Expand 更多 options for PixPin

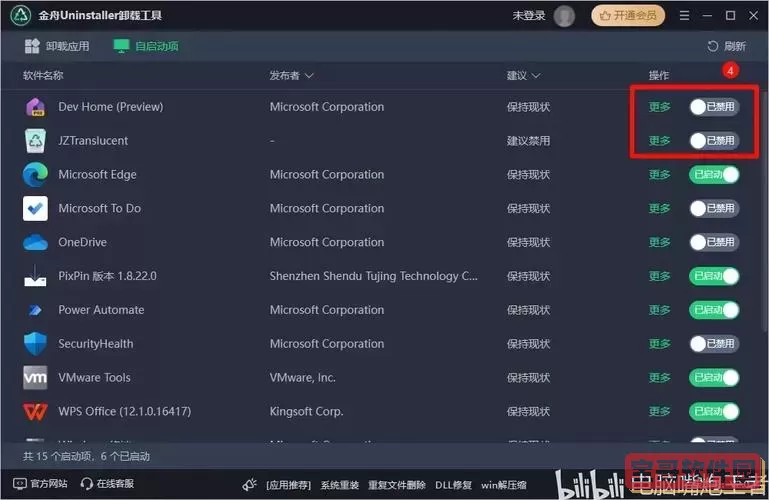[x=660, y=276]
